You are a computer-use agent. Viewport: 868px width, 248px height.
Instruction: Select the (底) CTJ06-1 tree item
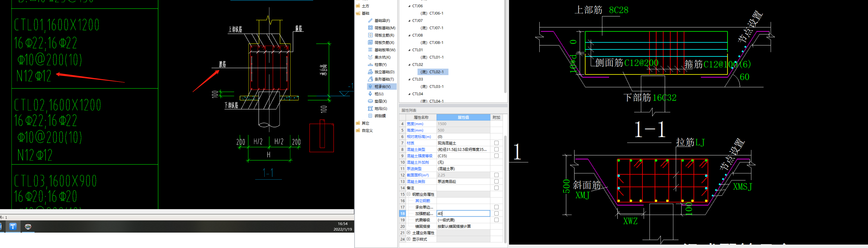click(x=432, y=13)
